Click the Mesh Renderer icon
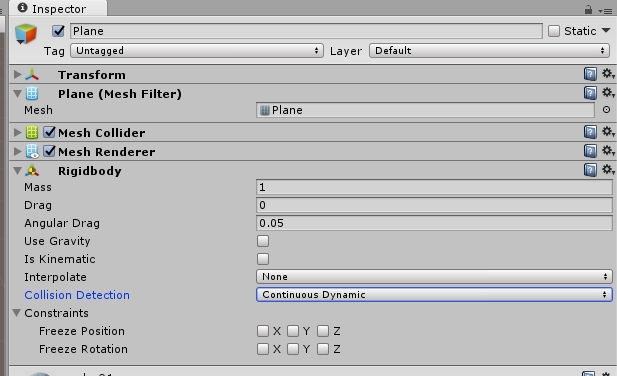The image size is (617, 376). pyautogui.click(x=32, y=151)
